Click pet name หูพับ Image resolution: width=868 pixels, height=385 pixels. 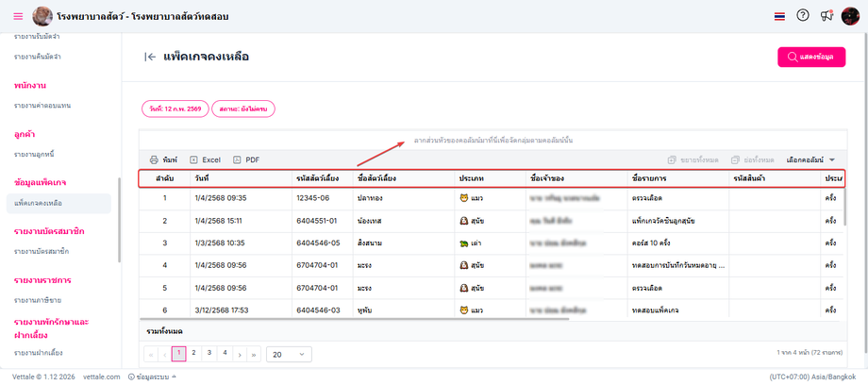(x=366, y=310)
